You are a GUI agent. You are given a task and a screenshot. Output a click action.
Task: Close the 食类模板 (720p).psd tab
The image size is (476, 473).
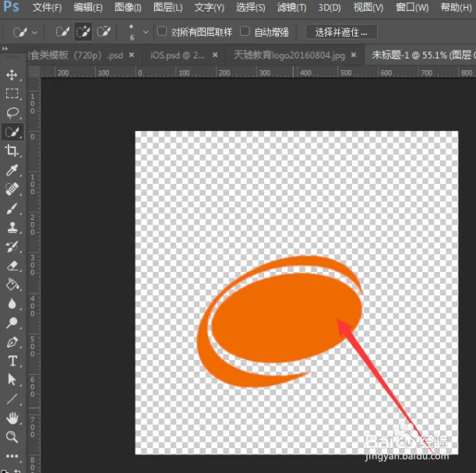[132, 55]
